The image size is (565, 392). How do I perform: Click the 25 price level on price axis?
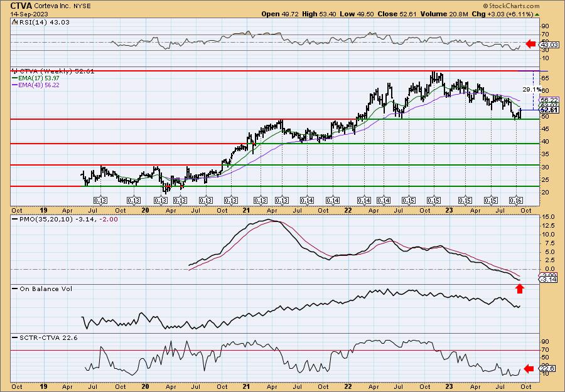click(x=545, y=179)
